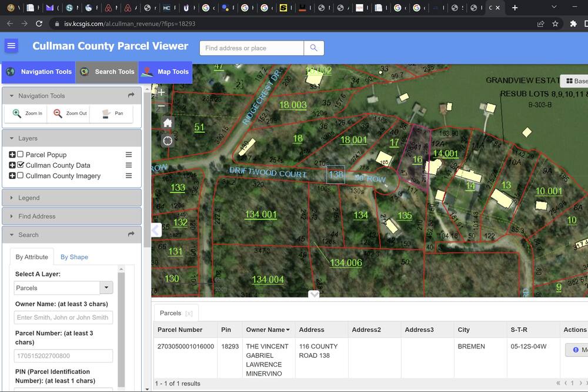Open the Basemap gallery button
588x392 pixels.
click(576, 81)
